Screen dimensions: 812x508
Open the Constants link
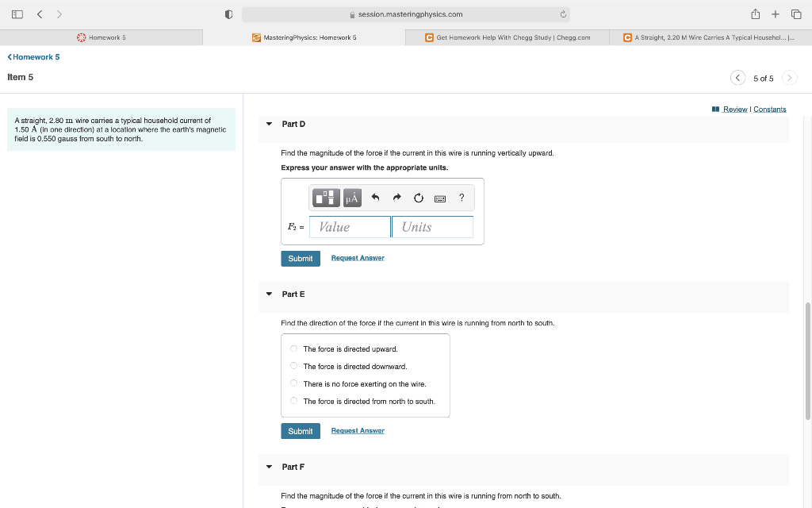click(769, 109)
